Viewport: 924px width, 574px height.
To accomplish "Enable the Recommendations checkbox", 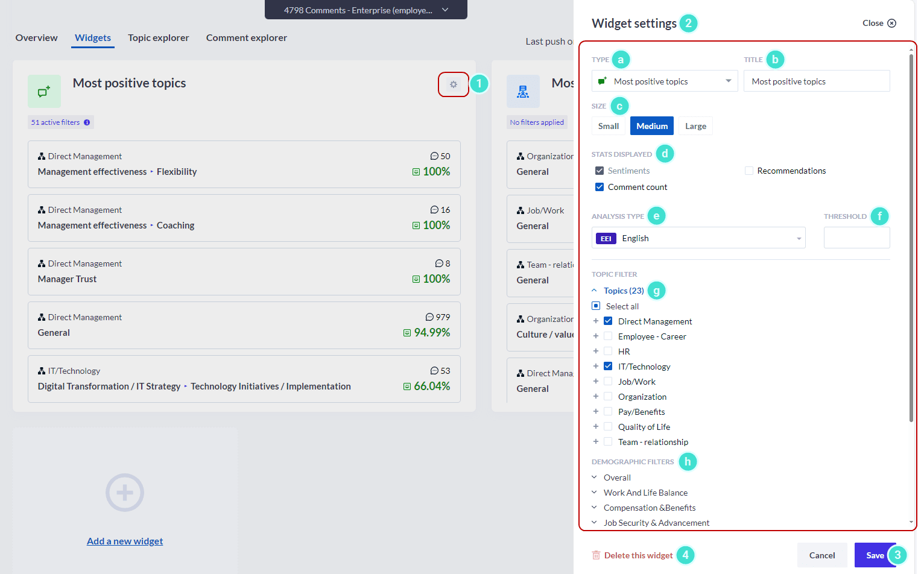I will tap(749, 171).
